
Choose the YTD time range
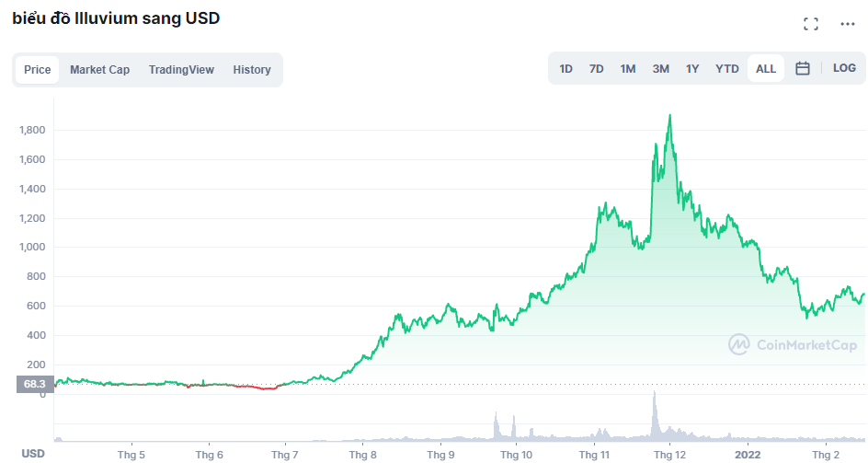727,69
